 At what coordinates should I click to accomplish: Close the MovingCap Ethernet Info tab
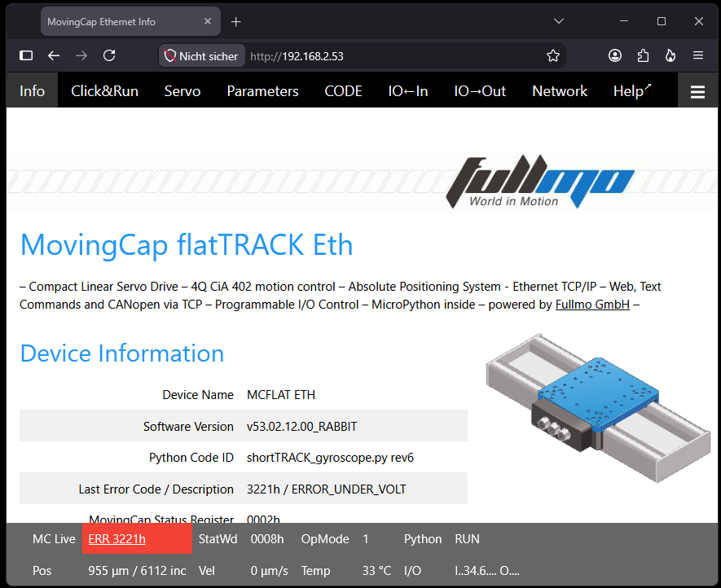point(208,22)
